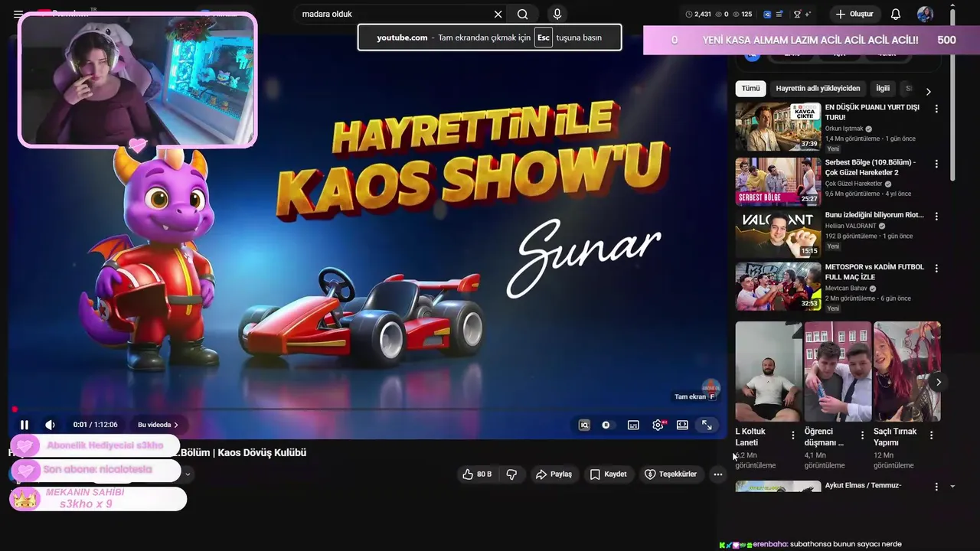Click the page vertical scrollbar
The width and height of the screenshot is (980, 551).
952,96
